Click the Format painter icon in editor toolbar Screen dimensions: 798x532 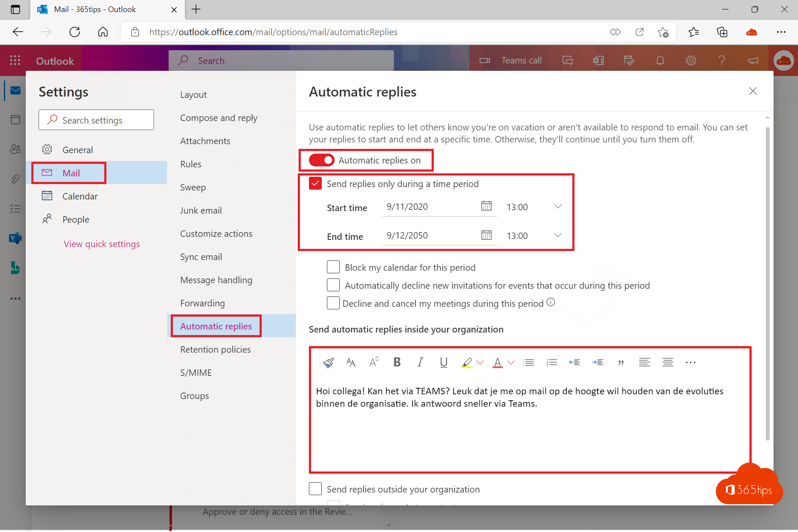pos(329,363)
